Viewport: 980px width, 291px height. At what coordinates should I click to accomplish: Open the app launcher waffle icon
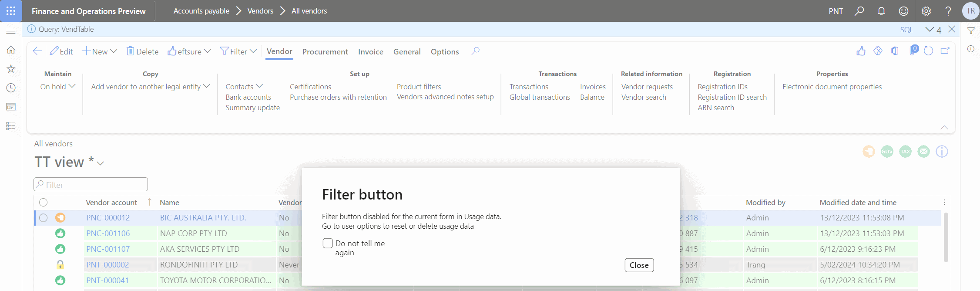point(11,11)
